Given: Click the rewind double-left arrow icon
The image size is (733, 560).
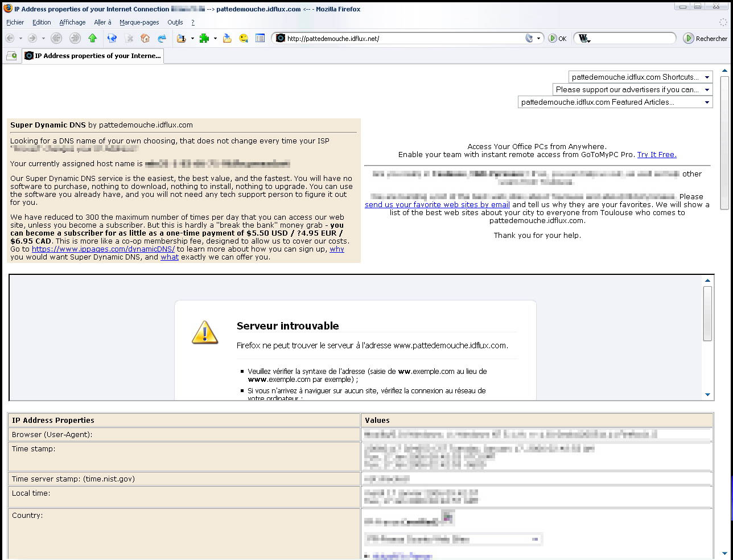Looking at the screenshot, I should coord(56,38).
